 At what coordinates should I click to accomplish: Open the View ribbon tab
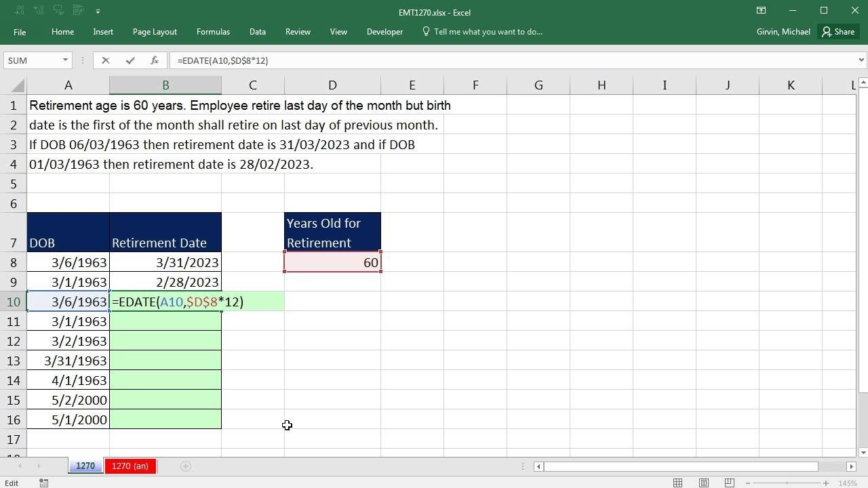pos(338,32)
